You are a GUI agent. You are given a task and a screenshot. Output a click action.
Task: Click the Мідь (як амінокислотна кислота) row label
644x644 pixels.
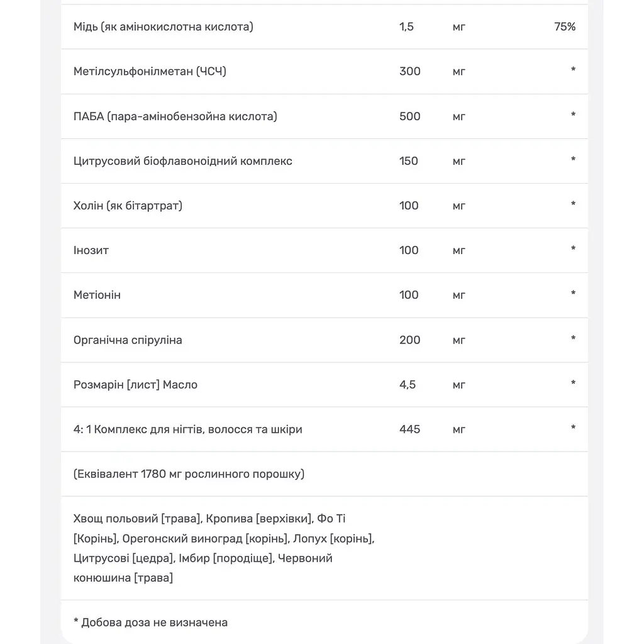[163, 26]
